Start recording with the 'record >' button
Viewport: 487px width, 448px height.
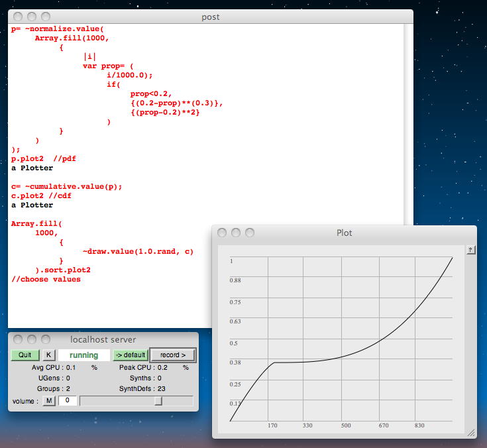coord(173,355)
